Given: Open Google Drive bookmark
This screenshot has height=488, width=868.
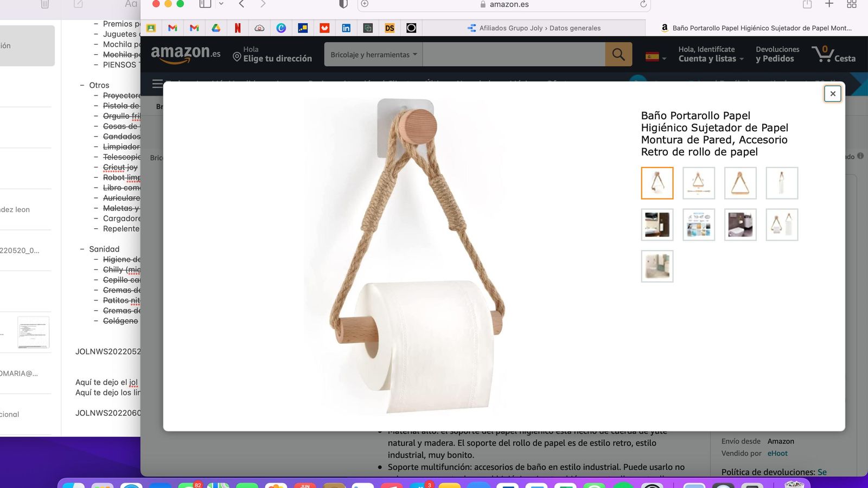Looking at the screenshot, I should pos(216,28).
